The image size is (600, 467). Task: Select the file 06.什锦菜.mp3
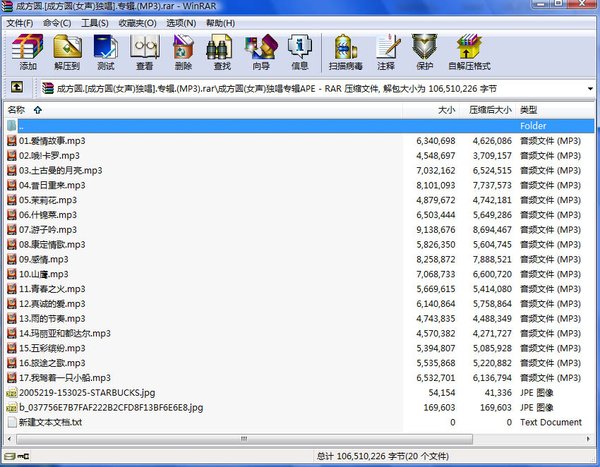(48, 215)
